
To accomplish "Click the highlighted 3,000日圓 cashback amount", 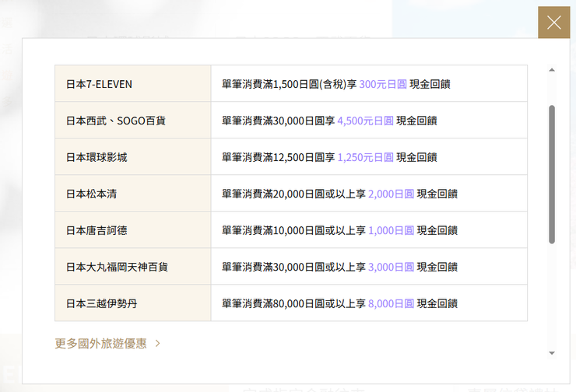I will (391, 267).
